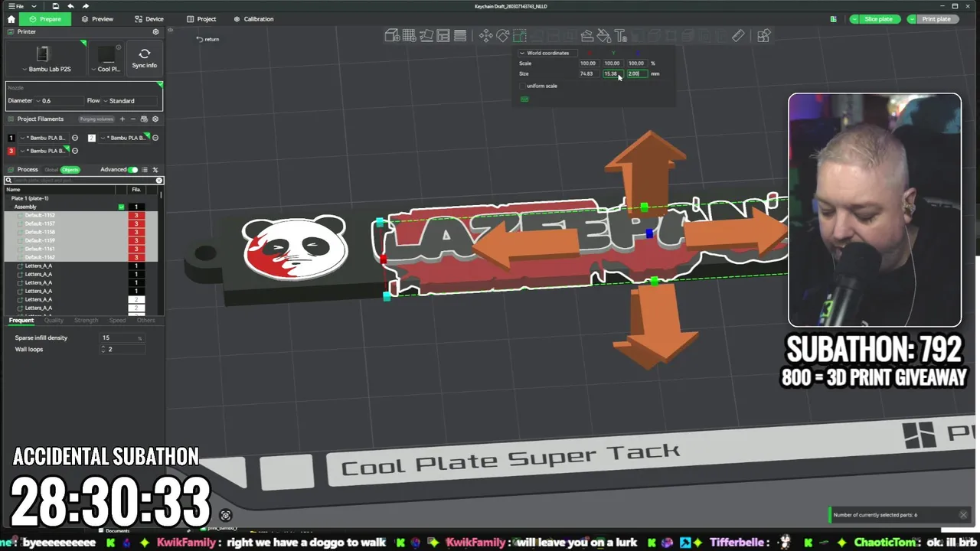Image resolution: width=980 pixels, height=551 pixels.
Task: Toggle the Advanced switch
Action: click(x=132, y=170)
